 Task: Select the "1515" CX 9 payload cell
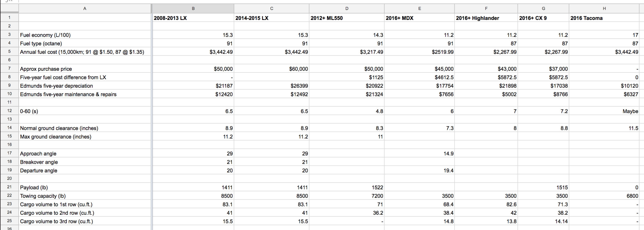click(x=543, y=187)
